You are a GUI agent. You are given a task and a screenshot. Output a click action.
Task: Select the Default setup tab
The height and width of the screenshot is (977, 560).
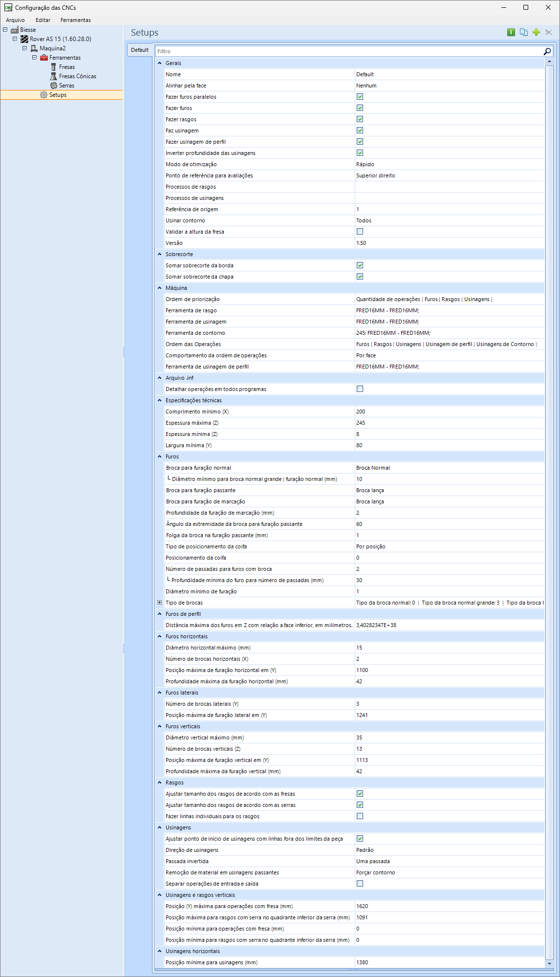(x=140, y=50)
